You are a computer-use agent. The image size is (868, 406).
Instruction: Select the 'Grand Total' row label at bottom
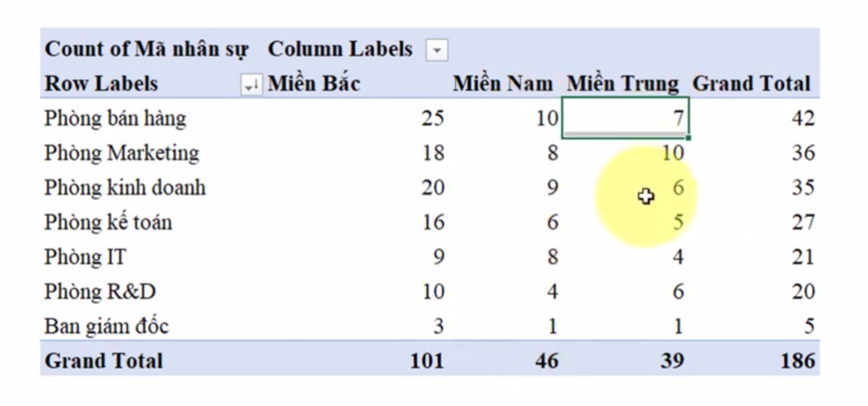pos(103,360)
